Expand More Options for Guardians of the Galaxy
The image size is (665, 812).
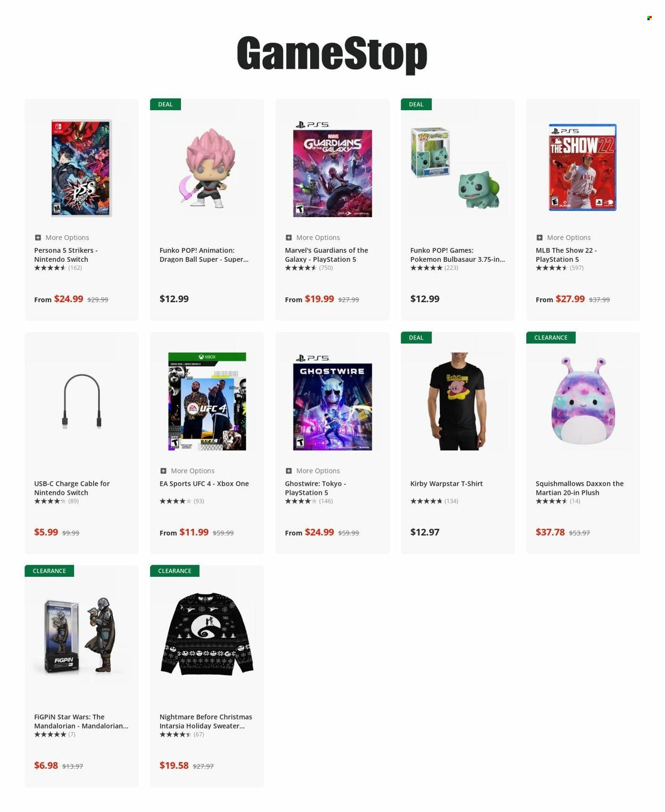pos(312,238)
